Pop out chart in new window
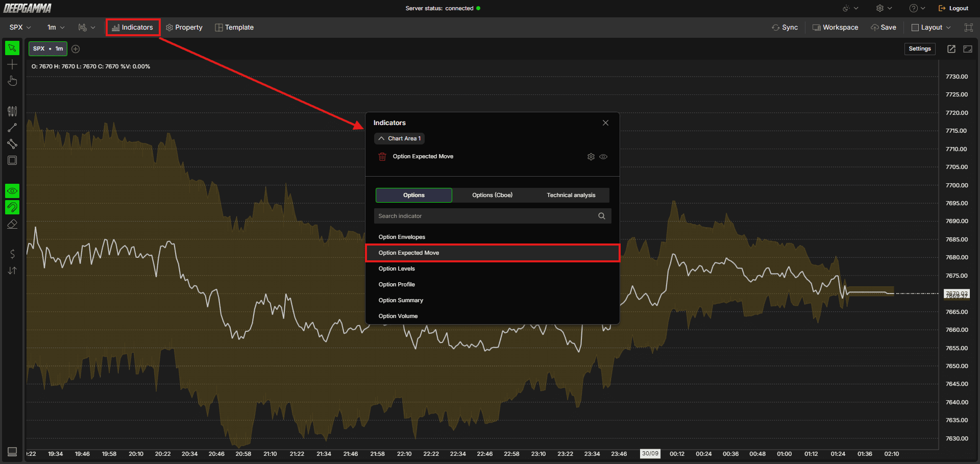980x464 pixels. pos(951,49)
